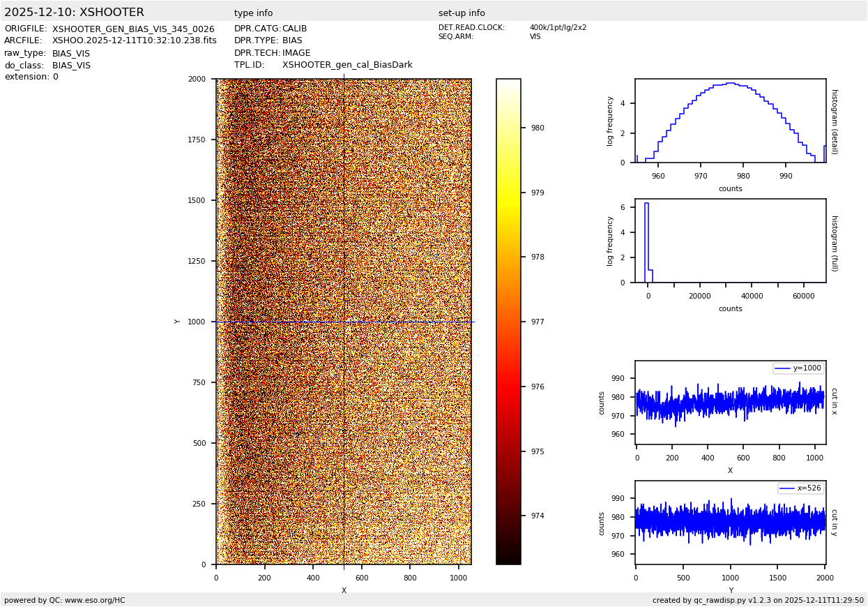Open the cut in y plot
The height and width of the screenshot is (607, 868).
pos(730,522)
